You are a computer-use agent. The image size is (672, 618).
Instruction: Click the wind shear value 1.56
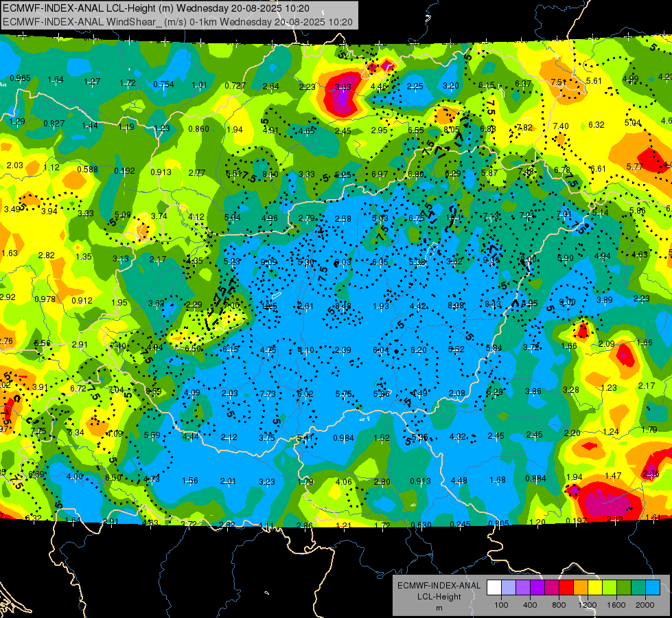[190, 481]
